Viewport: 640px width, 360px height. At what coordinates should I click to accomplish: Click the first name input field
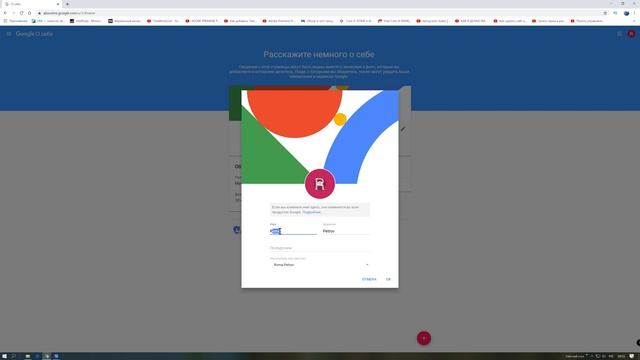pyautogui.click(x=293, y=231)
